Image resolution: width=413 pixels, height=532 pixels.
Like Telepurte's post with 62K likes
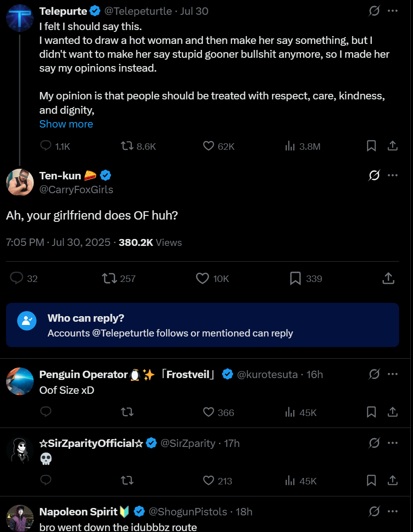coord(209,146)
